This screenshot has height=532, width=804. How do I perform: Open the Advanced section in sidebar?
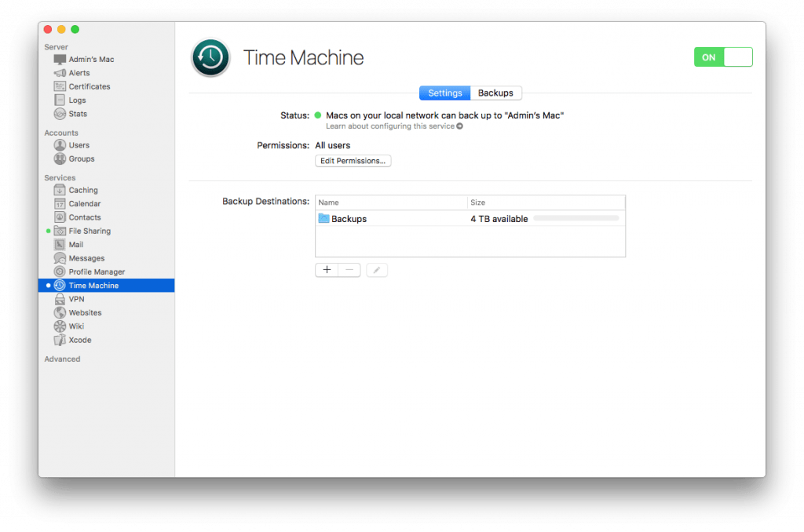62,359
